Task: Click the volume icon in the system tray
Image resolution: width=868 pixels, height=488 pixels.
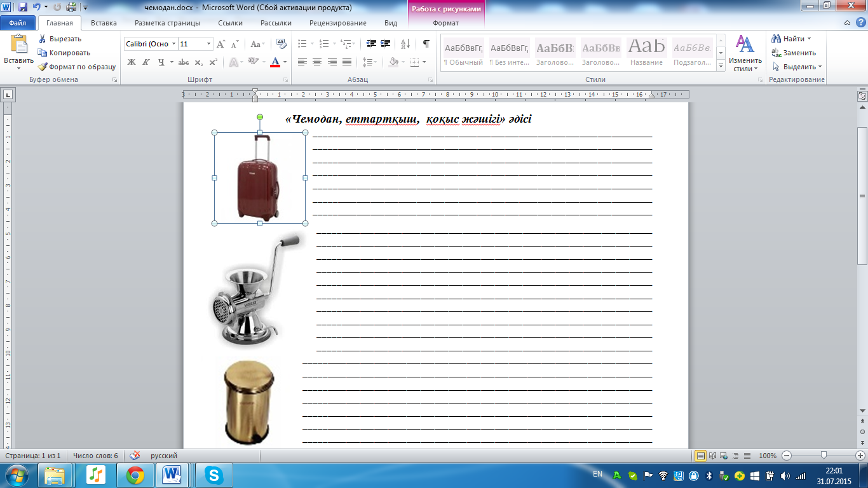Action: point(785,475)
